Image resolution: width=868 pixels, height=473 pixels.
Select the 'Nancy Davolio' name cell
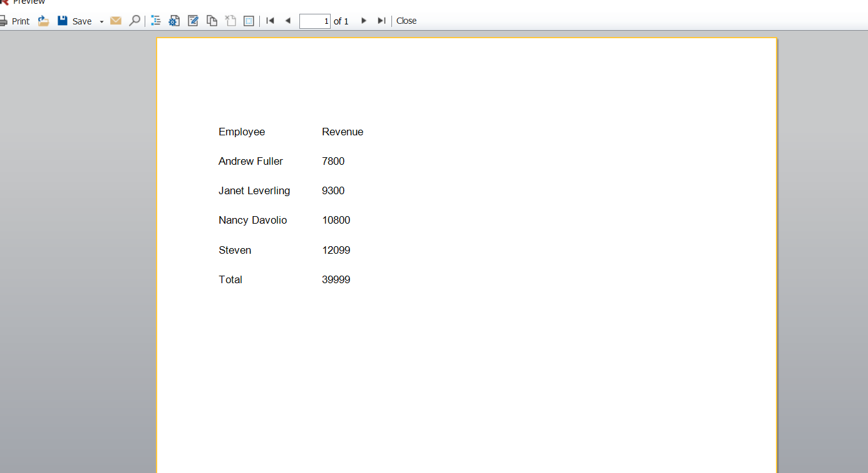(253, 220)
